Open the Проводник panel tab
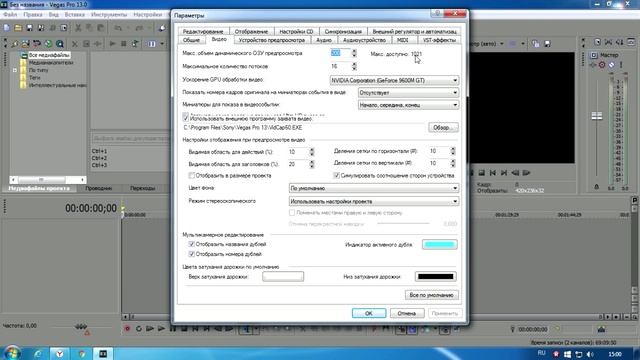This screenshot has width=640, height=360. coord(99,188)
